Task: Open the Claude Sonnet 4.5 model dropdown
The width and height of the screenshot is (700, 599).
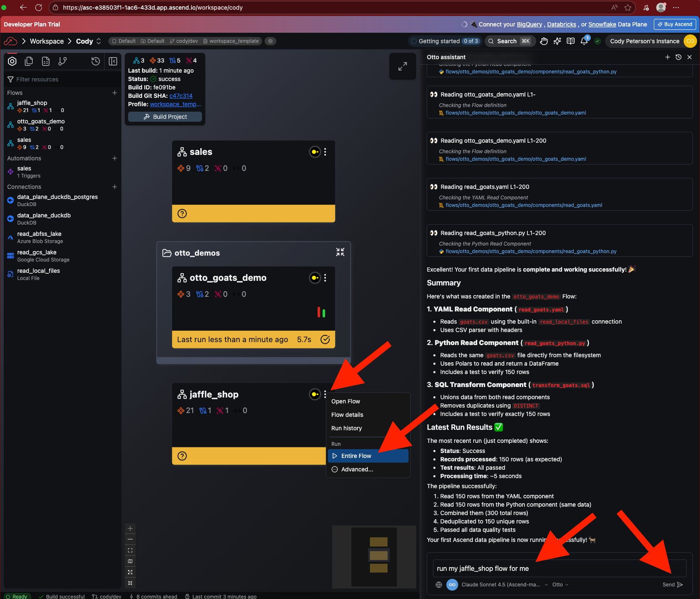Action: (x=505, y=585)
